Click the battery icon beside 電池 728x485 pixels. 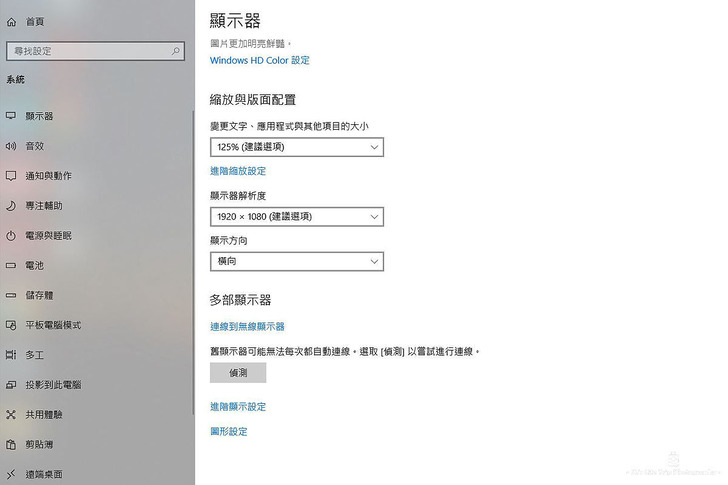11,265
